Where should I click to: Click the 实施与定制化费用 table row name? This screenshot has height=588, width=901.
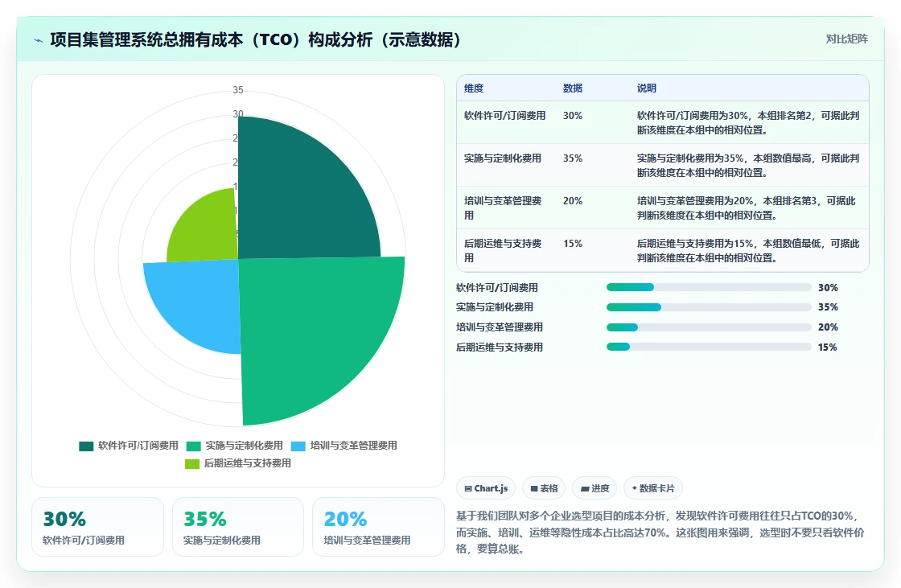(x=502, y=158)
